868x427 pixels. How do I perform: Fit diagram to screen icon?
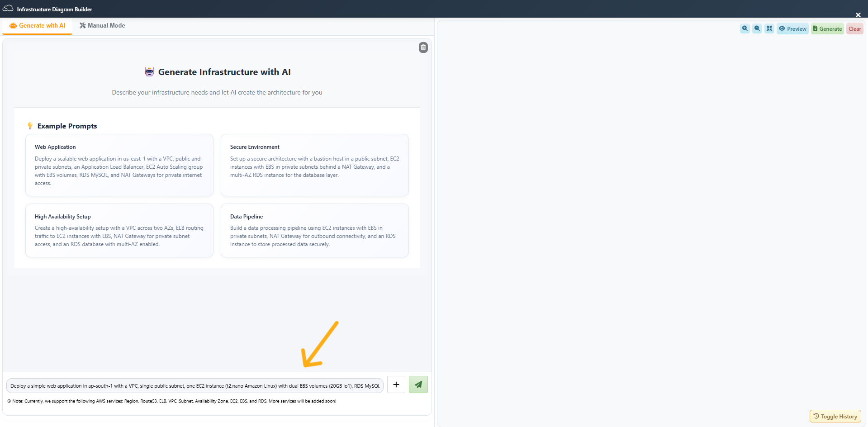769,28
